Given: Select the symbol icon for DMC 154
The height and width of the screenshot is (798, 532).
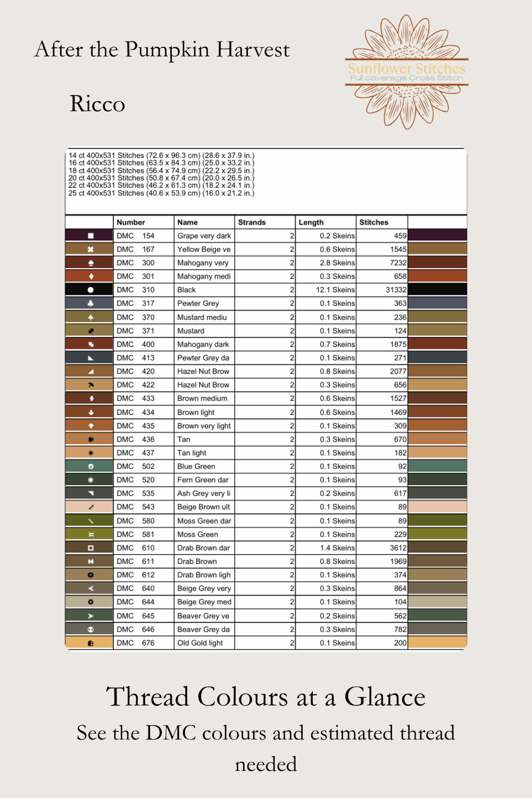Looking at the screenshot, I should coord(90,236).
